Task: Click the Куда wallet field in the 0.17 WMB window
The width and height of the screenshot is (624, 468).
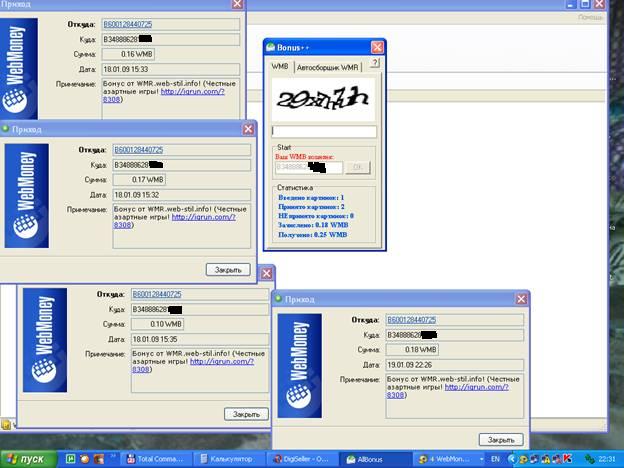Action: [x=182, y=165]
